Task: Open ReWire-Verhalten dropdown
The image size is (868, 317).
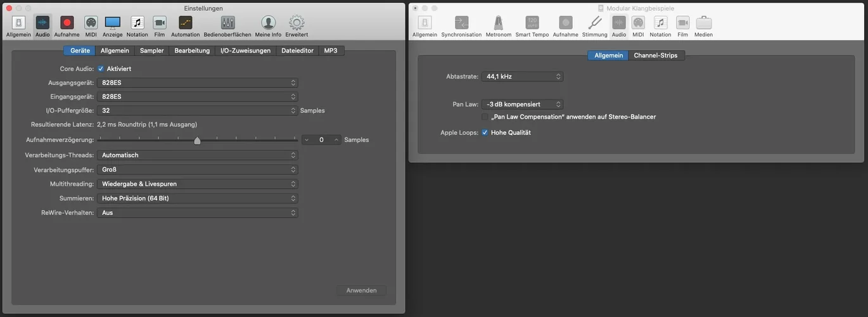Action: (198, 212)
